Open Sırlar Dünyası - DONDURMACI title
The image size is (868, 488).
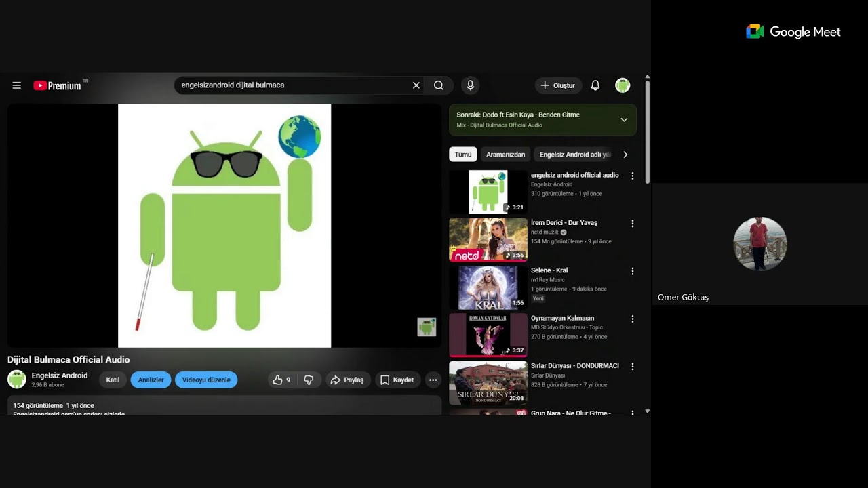575,366
